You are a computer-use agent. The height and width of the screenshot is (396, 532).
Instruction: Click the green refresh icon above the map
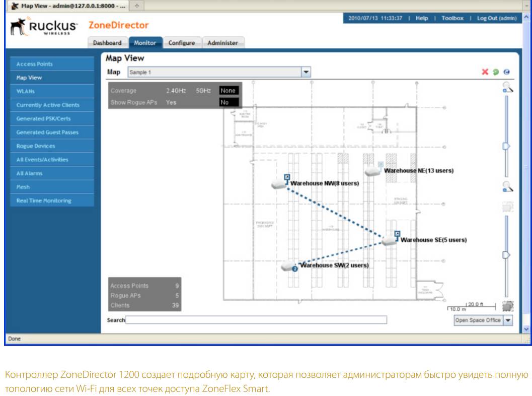495,73
